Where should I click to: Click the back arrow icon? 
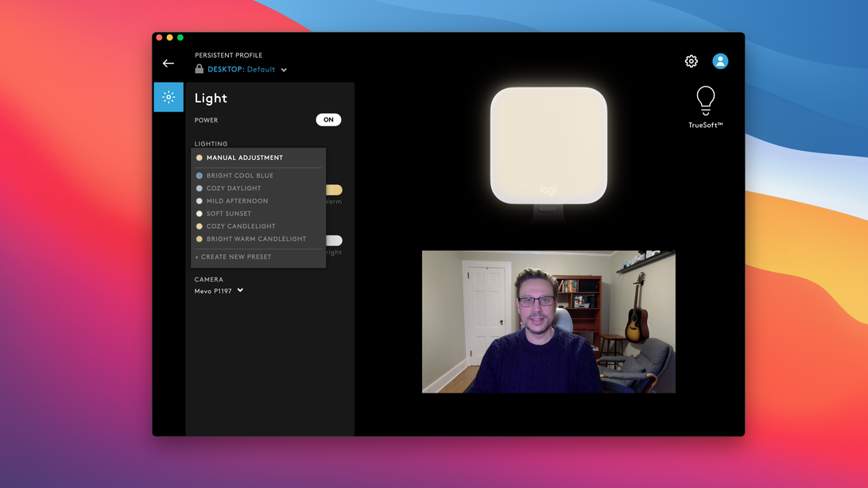point(169,64)
